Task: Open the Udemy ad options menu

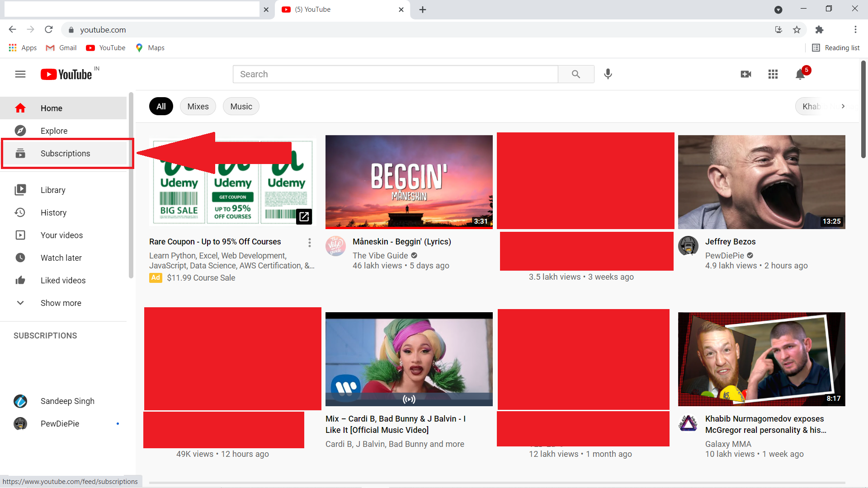Action: pyautogui.click(x=310, y=243)
